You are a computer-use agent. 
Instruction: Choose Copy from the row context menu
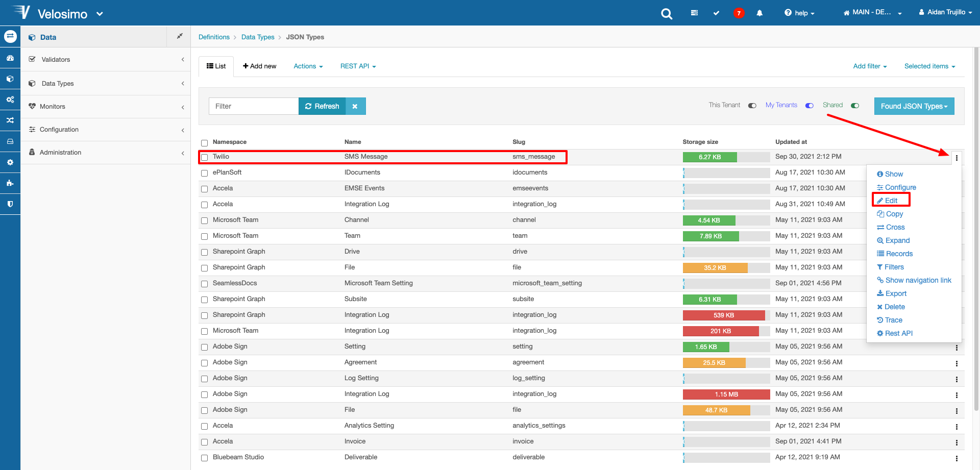890,214
